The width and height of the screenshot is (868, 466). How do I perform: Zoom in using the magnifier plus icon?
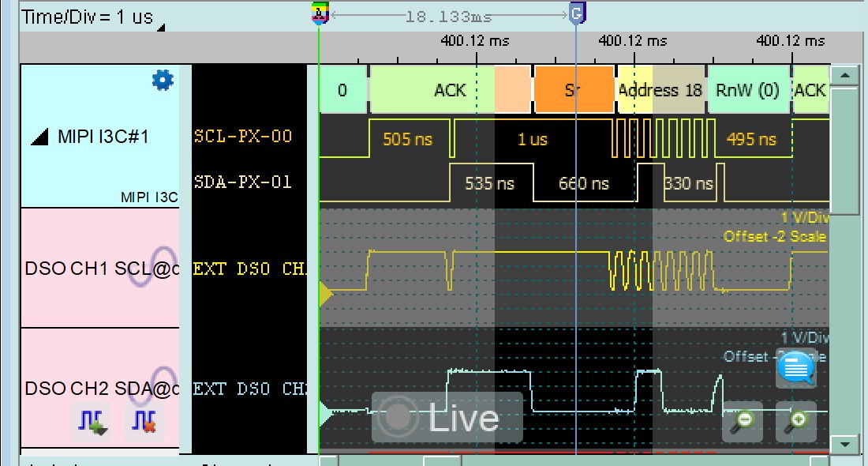[x=795, y=423]
